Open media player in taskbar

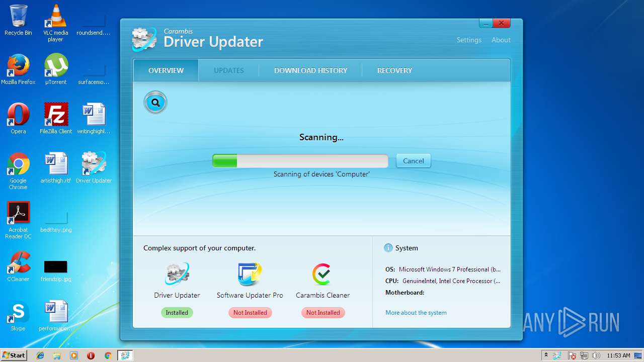click(74, 355)
